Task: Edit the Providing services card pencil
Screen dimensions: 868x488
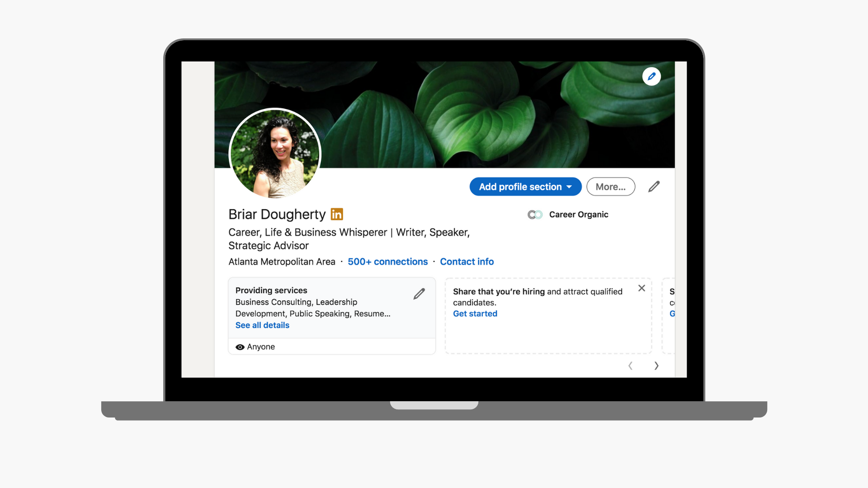Action: (x=419, y=294)
